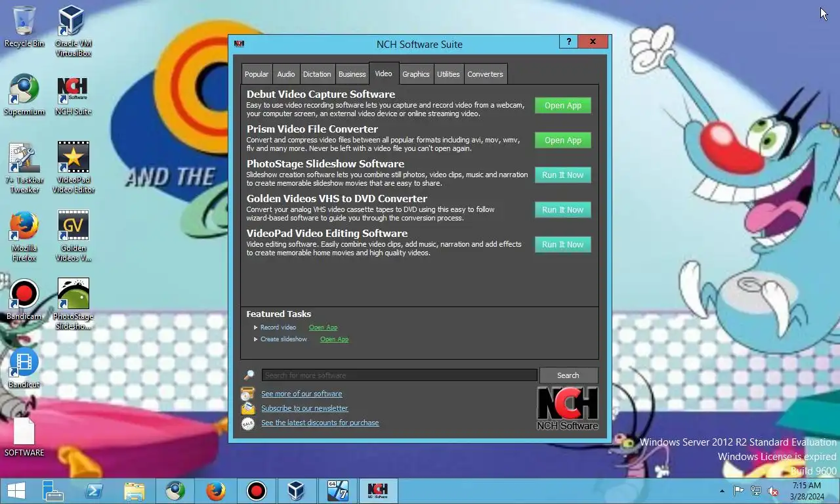This screenshot has height=504, width=840.
Task: Run PhotoStage Slideshow Software now
Action: click(563, 175)
